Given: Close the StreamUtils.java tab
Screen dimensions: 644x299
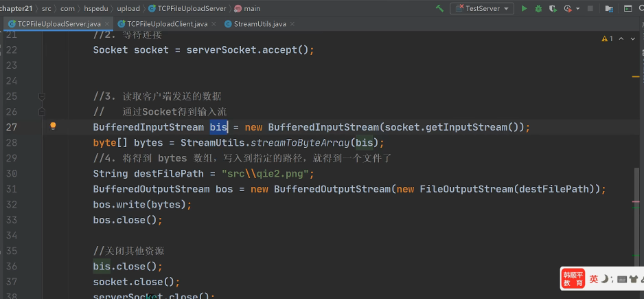Looking at the screenshot, I should click(x=292, y=24).
